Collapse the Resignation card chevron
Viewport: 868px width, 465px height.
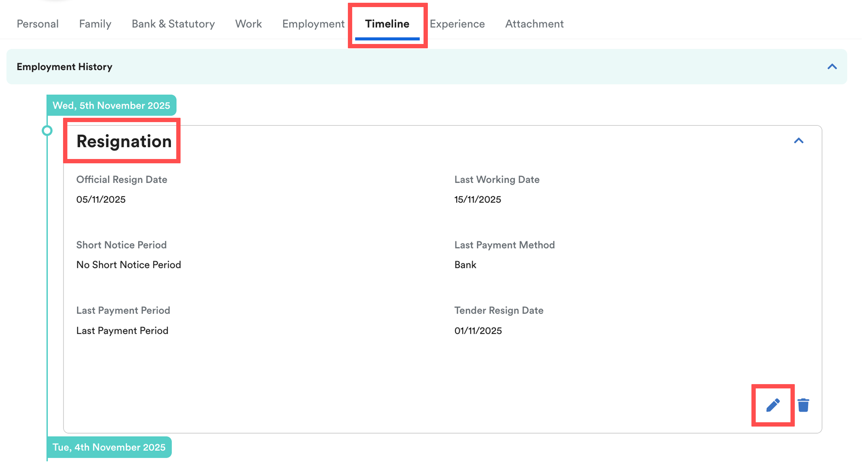point(798,141)
